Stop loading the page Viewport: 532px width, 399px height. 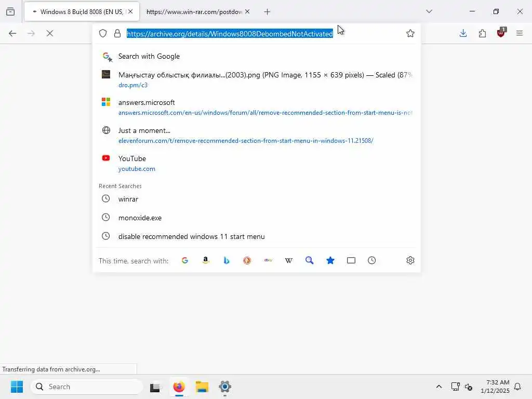[50, 33]
